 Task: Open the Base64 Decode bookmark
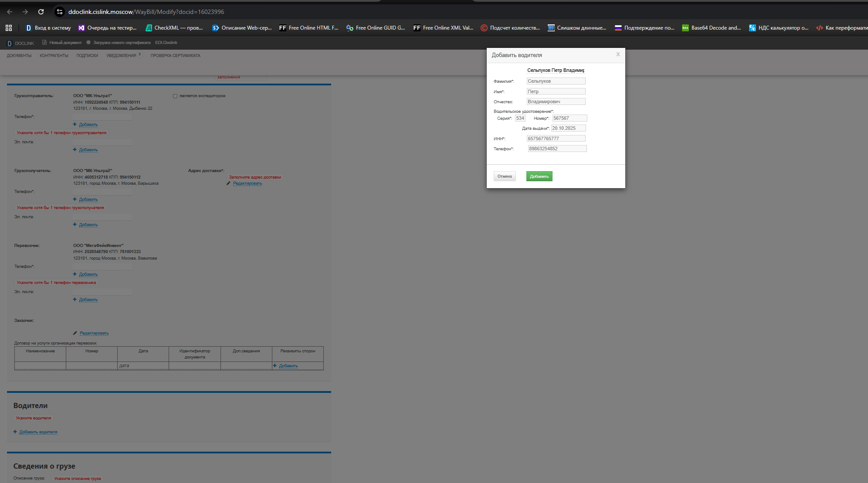tap(711, 28)
